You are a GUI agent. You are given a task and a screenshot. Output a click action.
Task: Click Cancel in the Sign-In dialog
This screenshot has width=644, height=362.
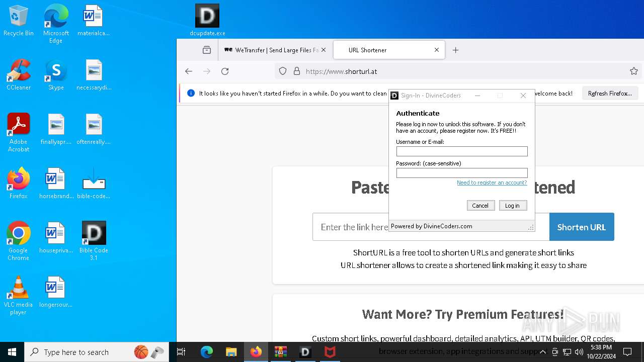tap(480, 205)
